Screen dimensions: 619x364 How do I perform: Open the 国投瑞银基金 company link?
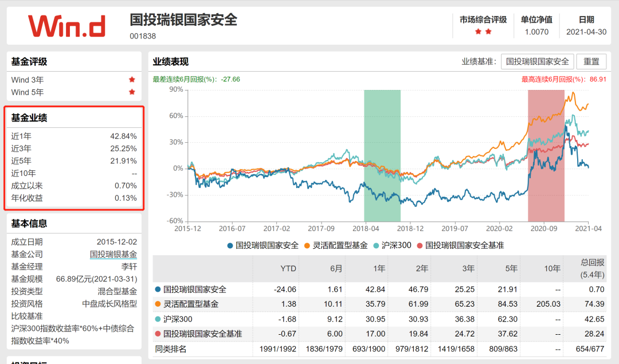(x=113, y=255)
